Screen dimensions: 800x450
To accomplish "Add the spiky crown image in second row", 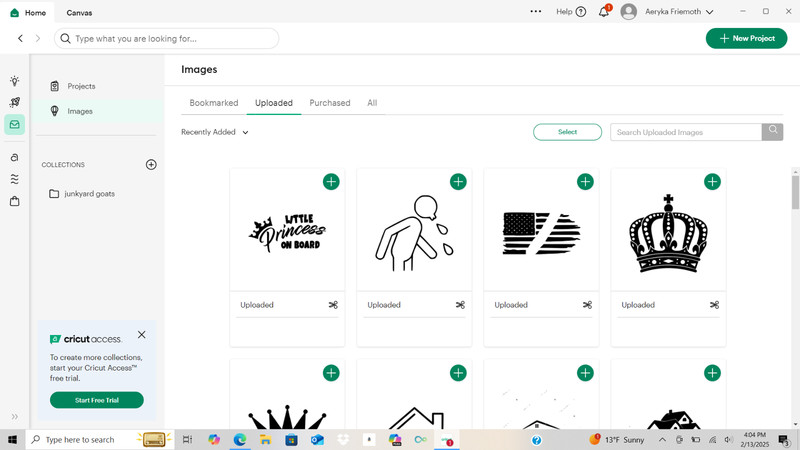I will [x=331, y=373].
